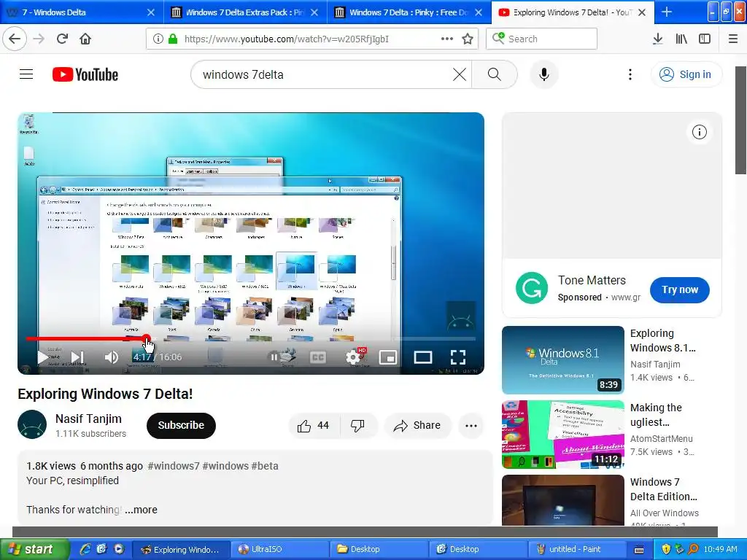Search with your voice microphone
Screen dimensions: 747x560
[544, 74]
